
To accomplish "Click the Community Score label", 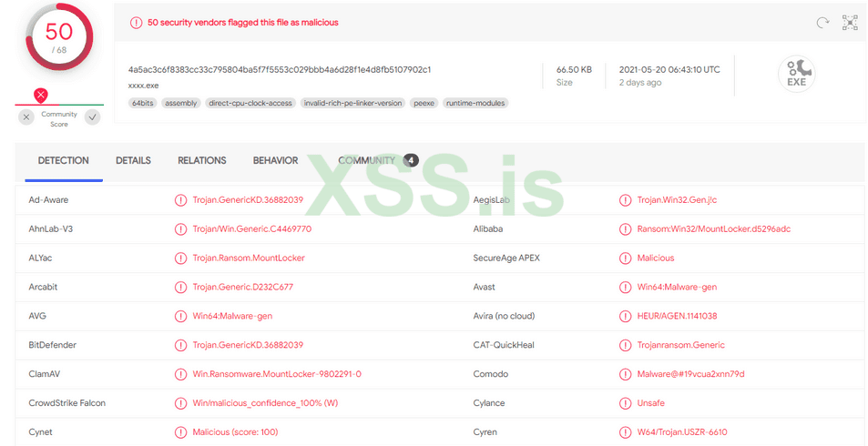I will pos(59,119).
